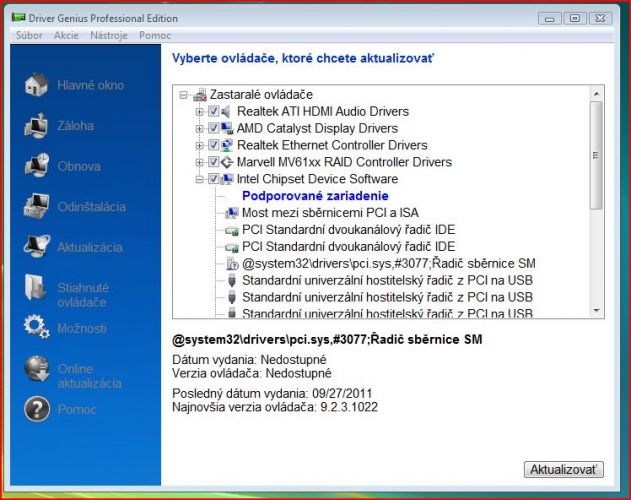Image resolution: width=631 pixels, height=500 pixels.
Task: Click the Marvell RAID controller icon
Action: [x=227, y=162]
